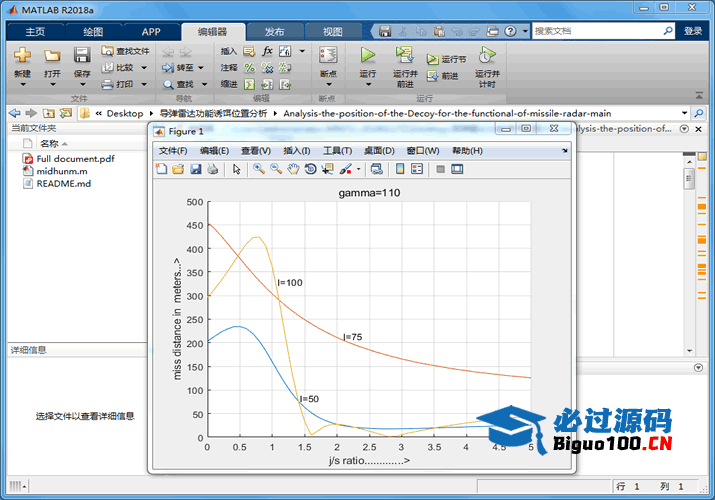The height and width of the screenshot is (500, 715).
Task: Click the Breakpoints (断点) icon
Action: [328, 55]
